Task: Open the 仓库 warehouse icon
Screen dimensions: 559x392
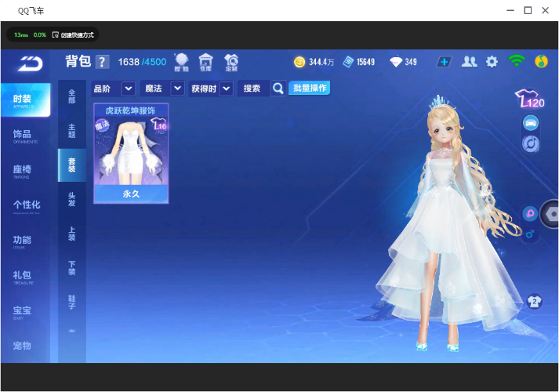Action: coord(205,63)
